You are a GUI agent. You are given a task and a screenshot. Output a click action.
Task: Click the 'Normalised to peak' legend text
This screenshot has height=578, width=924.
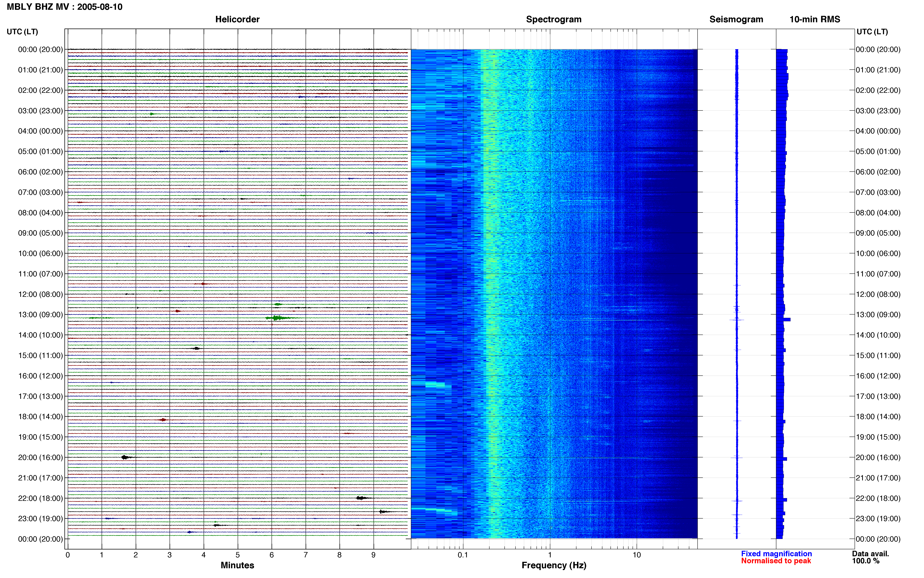(776, 561)
